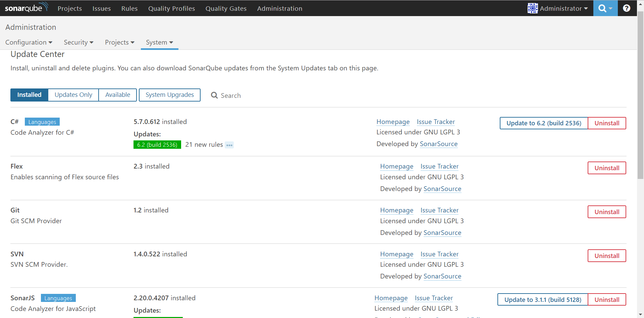Open the Git Issue Tracker link
Screen dimensions: 644x318
coord(439,210)
